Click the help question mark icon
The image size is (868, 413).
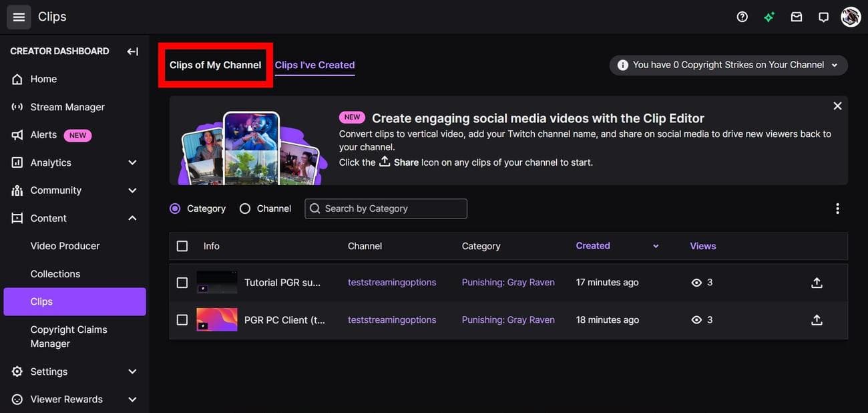point(742,17)
